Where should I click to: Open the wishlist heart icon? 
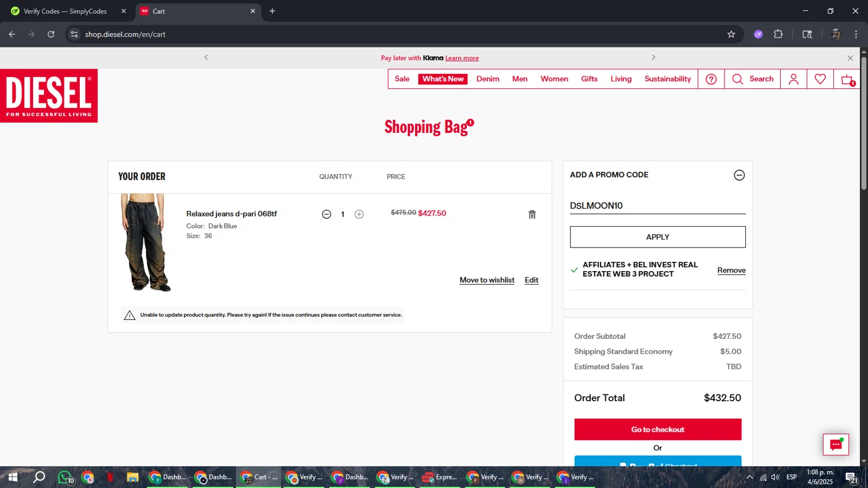(820, 79)
